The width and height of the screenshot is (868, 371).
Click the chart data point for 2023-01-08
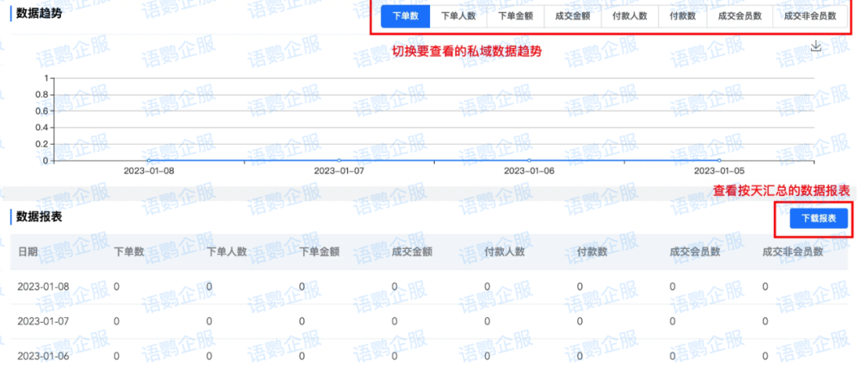point(149,161)
